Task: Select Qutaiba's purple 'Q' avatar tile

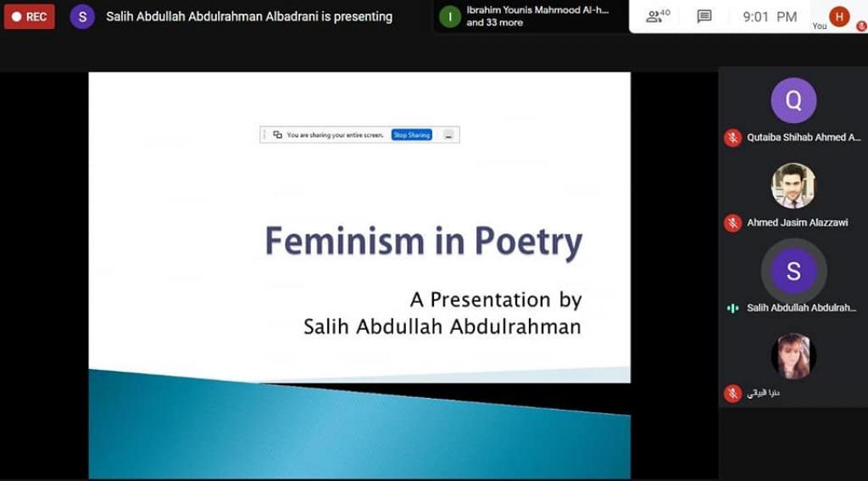Action: (x=793, y=100)
